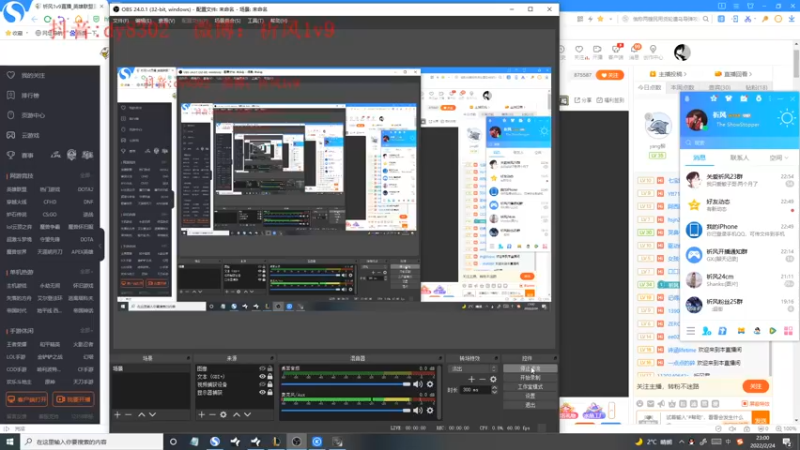Switch to 今日点歌 tab in stream page

[x=649, y=87]
